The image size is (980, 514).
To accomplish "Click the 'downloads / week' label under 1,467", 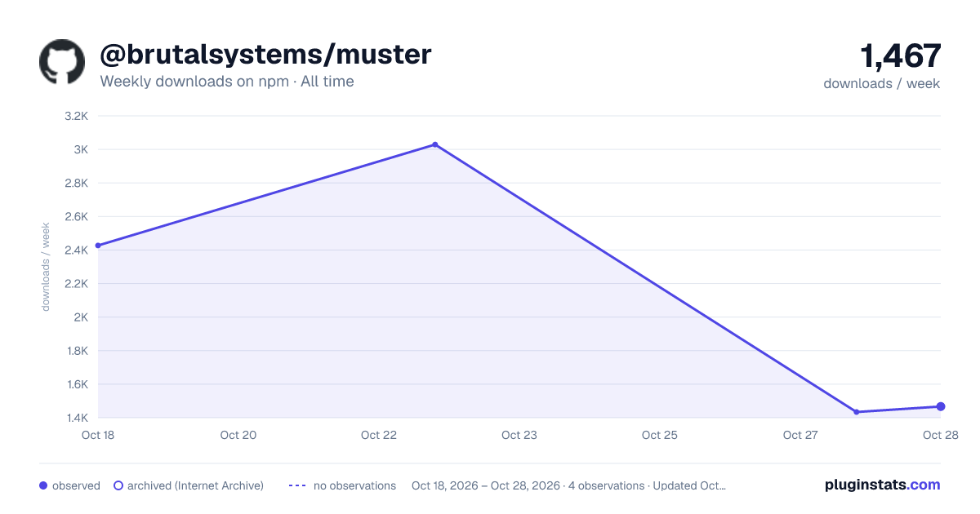I will 882,83.
